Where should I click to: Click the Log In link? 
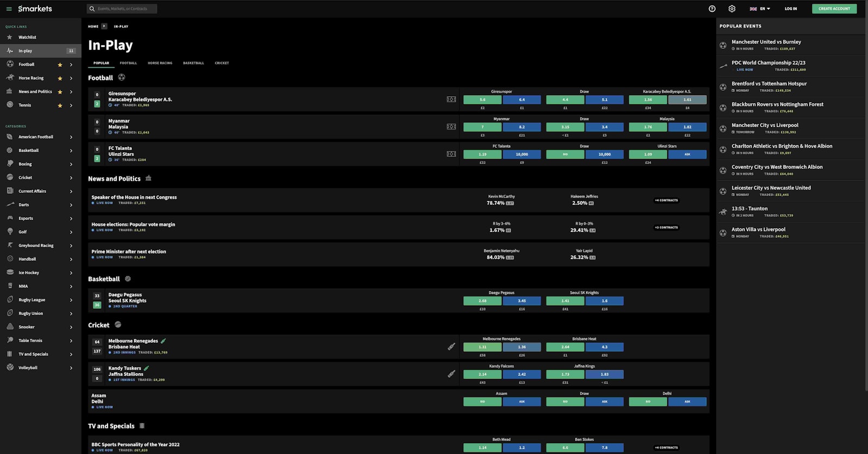point(790,9)
